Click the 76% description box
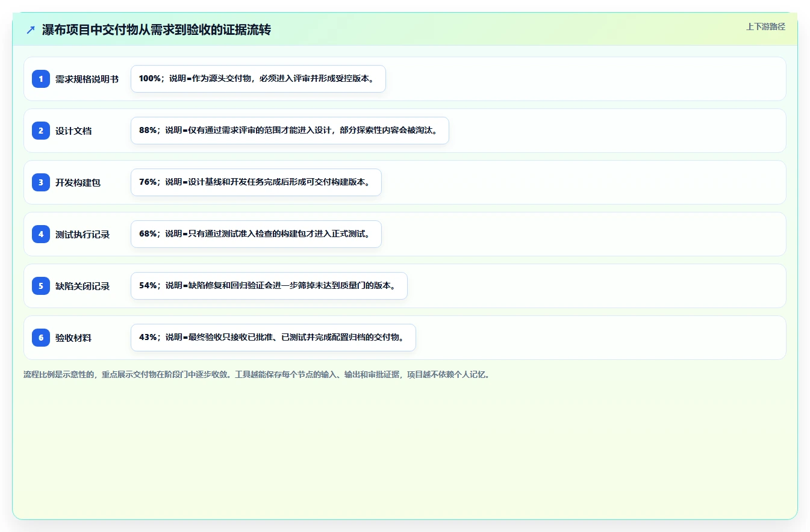The width and height of the screenshot is (810, 532). point(256,182)
